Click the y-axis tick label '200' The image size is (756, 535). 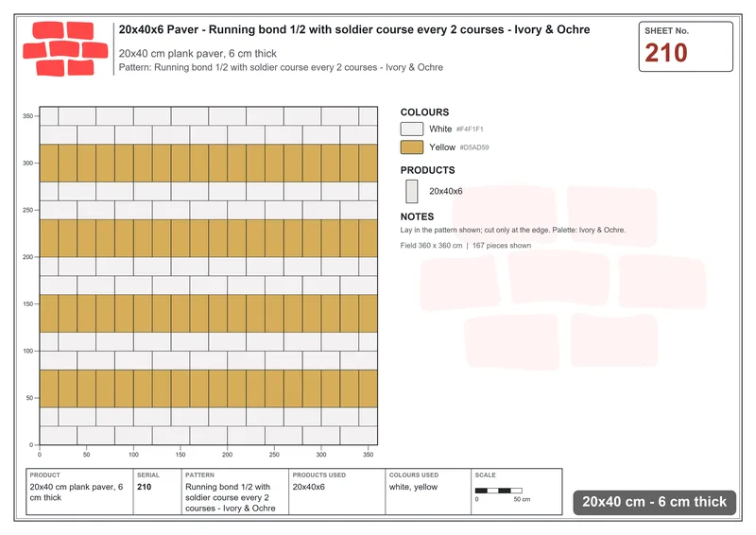[x=27, y=257]
